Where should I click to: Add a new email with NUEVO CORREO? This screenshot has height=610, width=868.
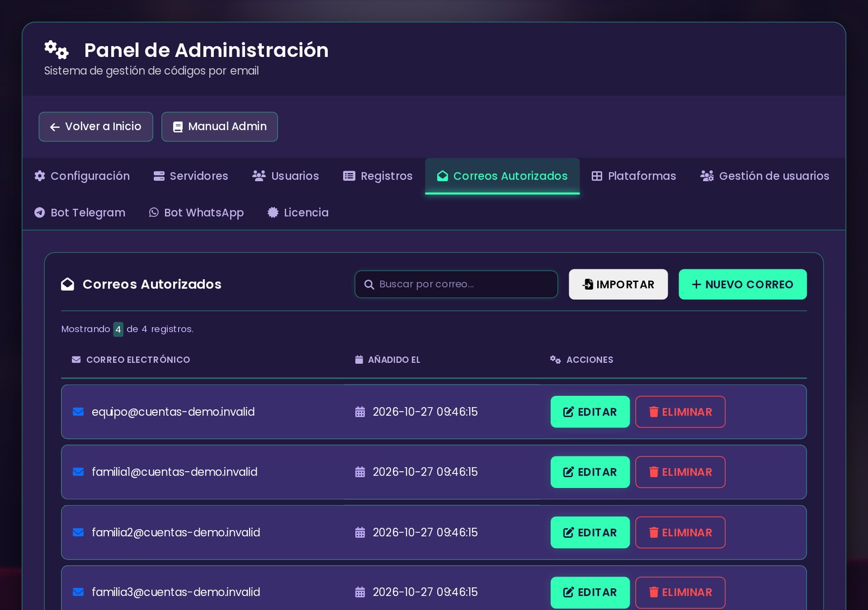[743, 285]
